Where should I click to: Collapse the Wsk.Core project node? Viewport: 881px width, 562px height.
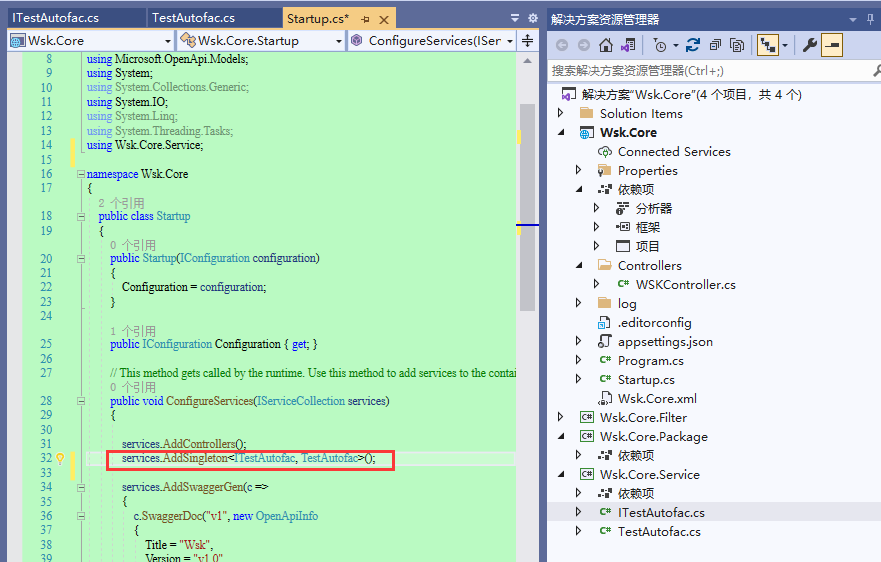(x=561, y=132)
